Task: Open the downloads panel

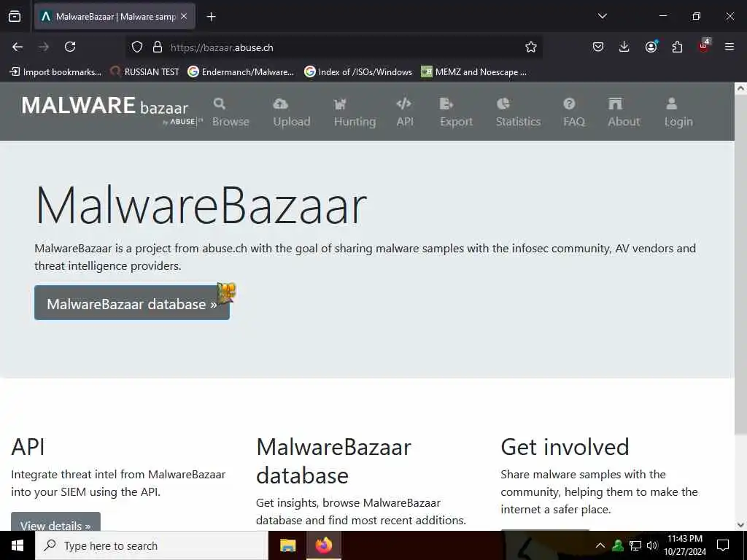Action: [624, 47]
